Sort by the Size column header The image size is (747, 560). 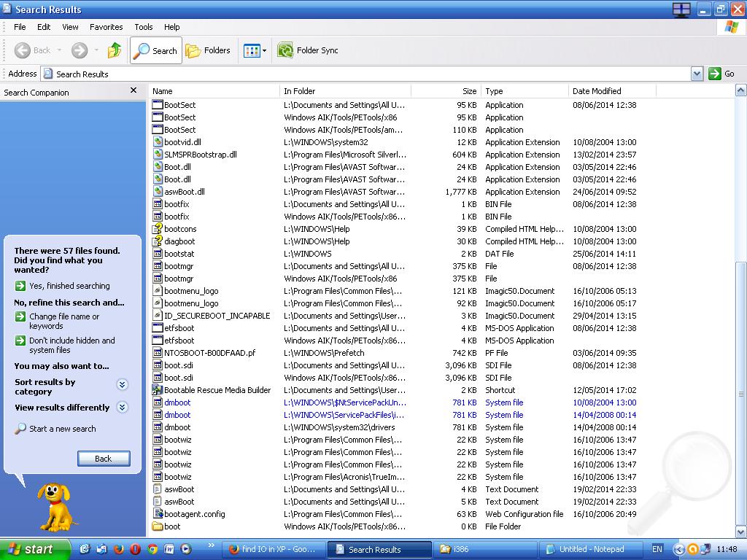tap(446, 91)
